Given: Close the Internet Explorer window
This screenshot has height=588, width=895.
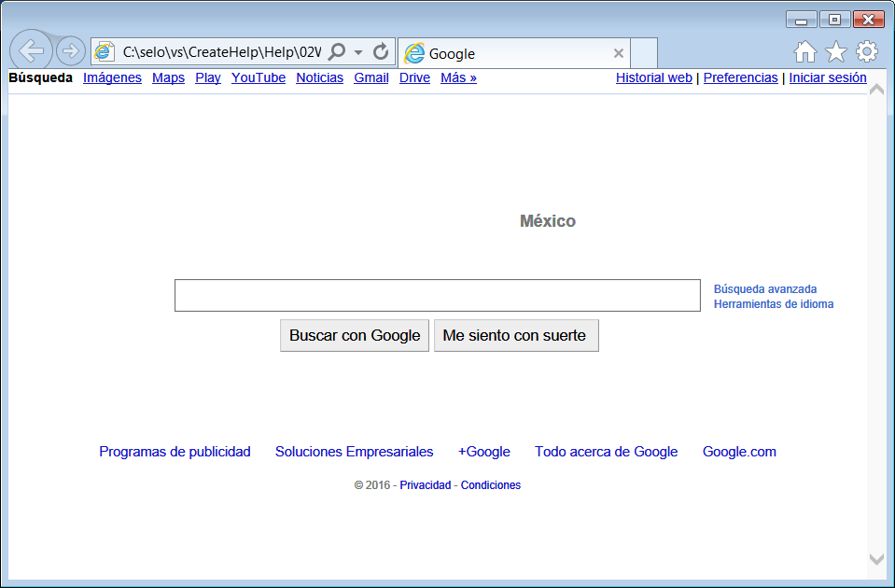Looking at the screenshot, I should pyautogui.click(x=869, y=20).
